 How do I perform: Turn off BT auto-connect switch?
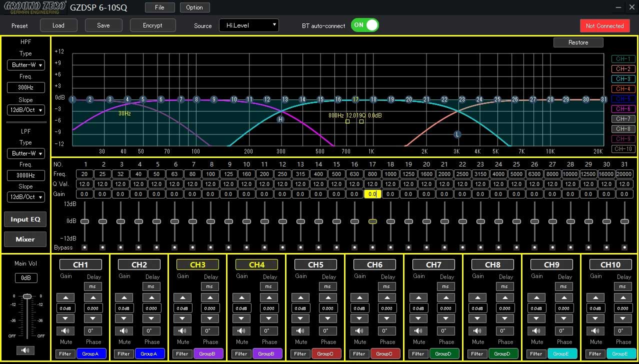pos(365,25)
